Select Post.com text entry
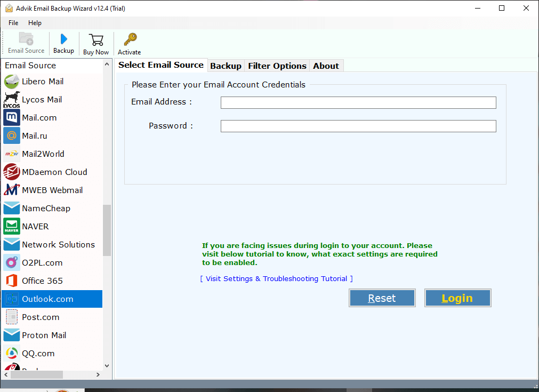 [41, 317]
